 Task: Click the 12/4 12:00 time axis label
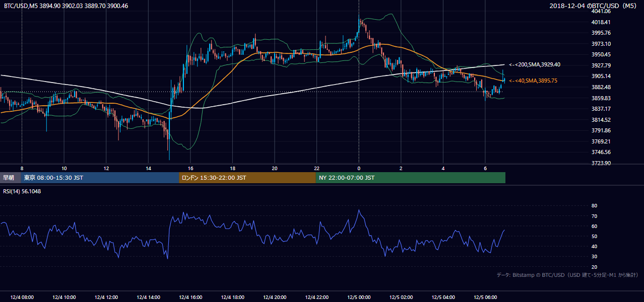click(x=106, y=297)
